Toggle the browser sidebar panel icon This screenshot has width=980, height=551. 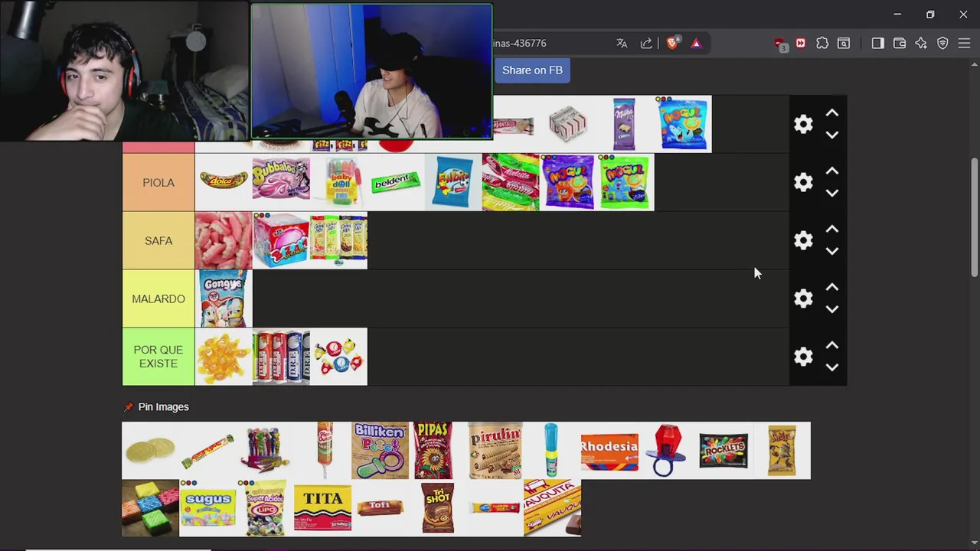(x=877, y=44)
